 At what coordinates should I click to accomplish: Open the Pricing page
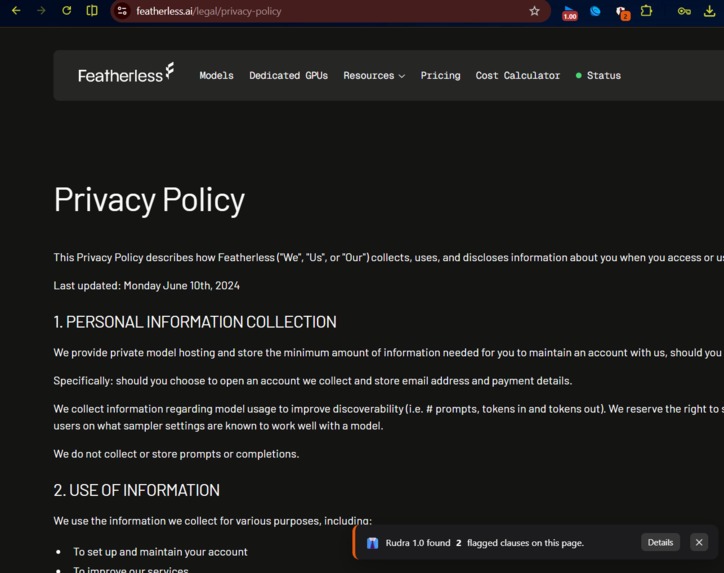coord(440,75)
